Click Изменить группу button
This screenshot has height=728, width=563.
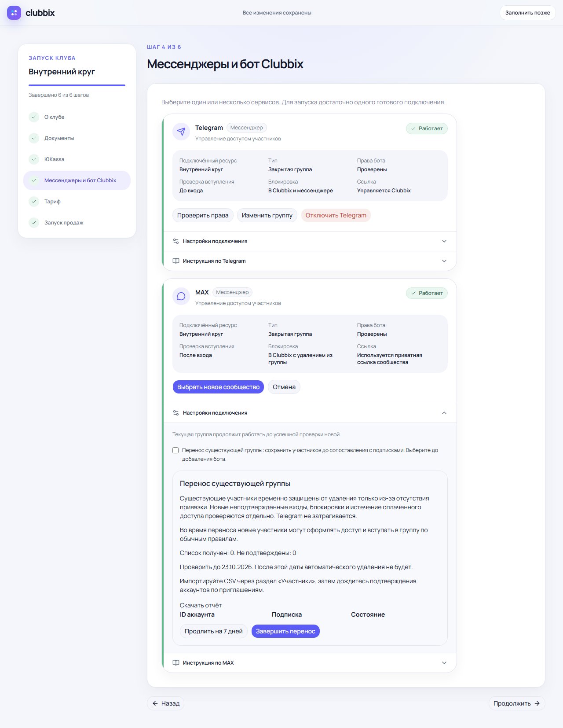pos(267,215)
